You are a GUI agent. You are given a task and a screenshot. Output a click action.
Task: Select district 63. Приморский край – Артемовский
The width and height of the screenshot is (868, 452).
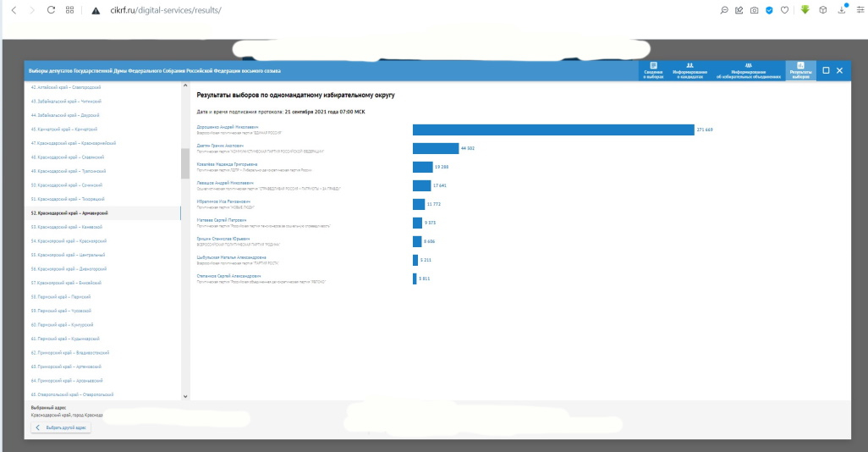[x=67, y=367]
